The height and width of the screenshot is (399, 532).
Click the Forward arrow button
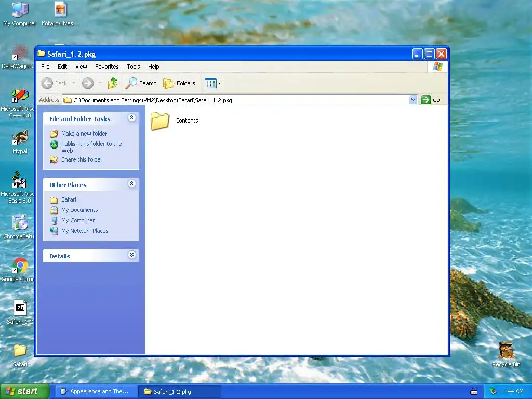pyautogui.click(x=88, y=83)
